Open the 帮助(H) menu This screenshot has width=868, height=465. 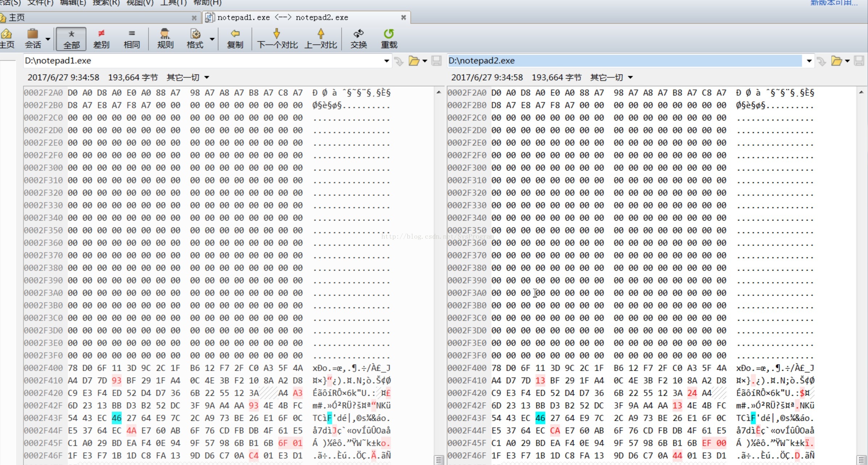[207, 3]
